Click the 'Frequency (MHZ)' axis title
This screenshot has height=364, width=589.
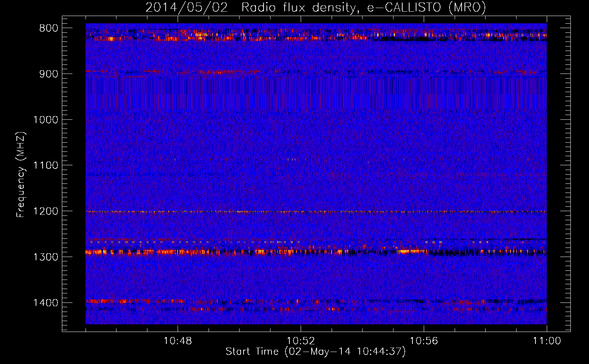click(21, 174)
